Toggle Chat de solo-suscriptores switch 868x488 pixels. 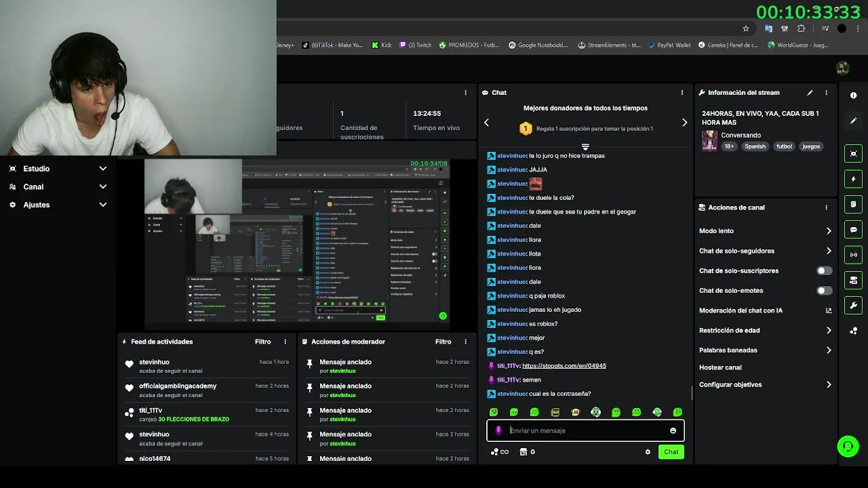[x=824, y=270]
